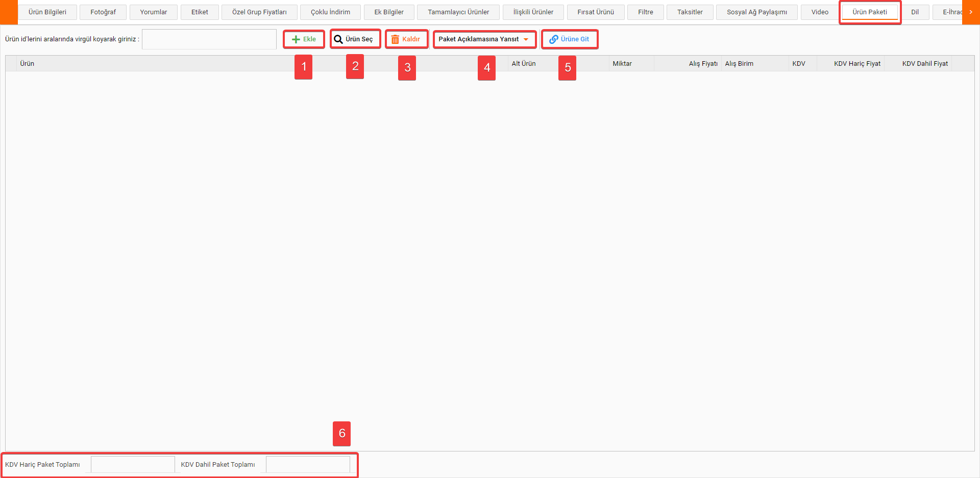Go to the Sosyal Ağ Paylaşımı tab
The height and width of the screenshot is (478, 980).
click(x=757, y=12)
